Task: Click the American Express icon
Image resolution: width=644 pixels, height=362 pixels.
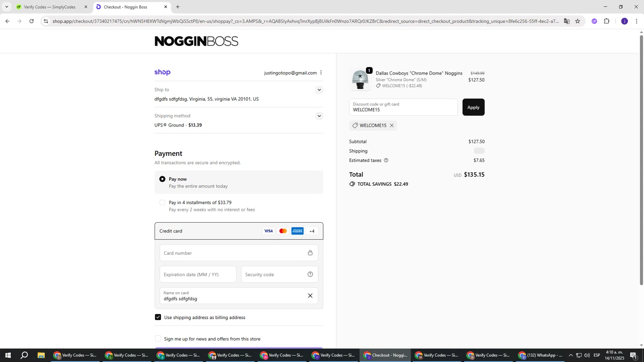Action: 298,231
